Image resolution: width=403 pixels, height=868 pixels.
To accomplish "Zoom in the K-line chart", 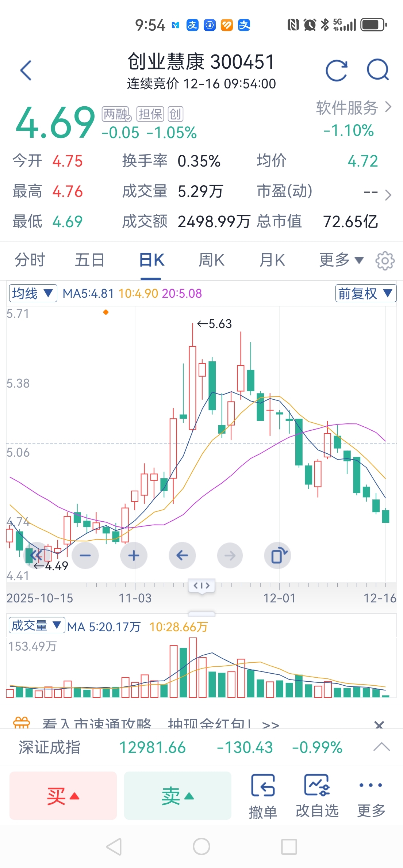I will pyautogui.click(x=134, y=556).
